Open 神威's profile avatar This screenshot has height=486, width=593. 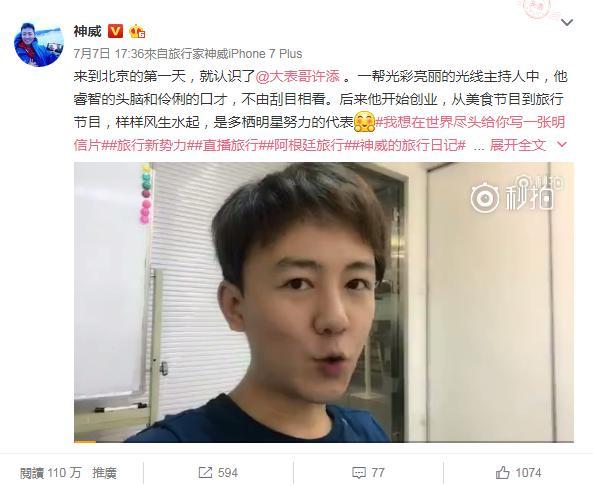[x=39, y=43]
